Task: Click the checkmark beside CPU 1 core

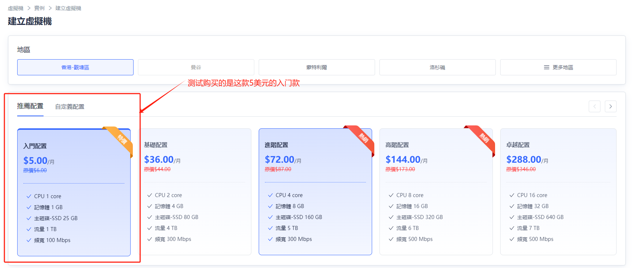Action: point(29,196)
